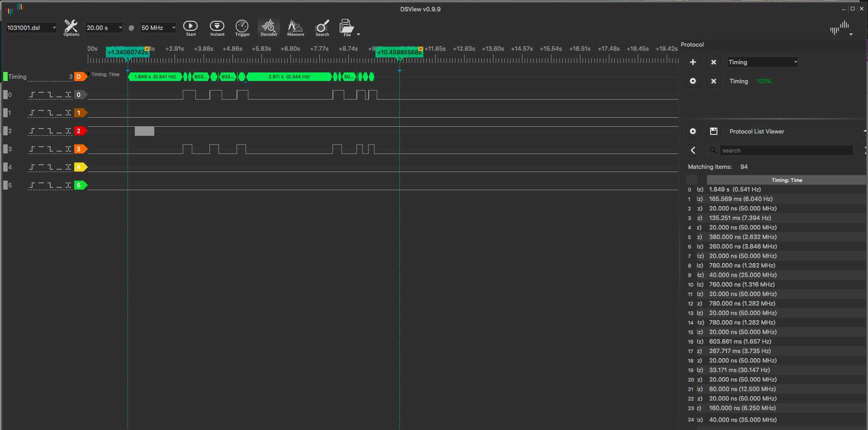This screenshot has width=868, height=430.
Task: Click the Start capture button
Action: (190, 28)
